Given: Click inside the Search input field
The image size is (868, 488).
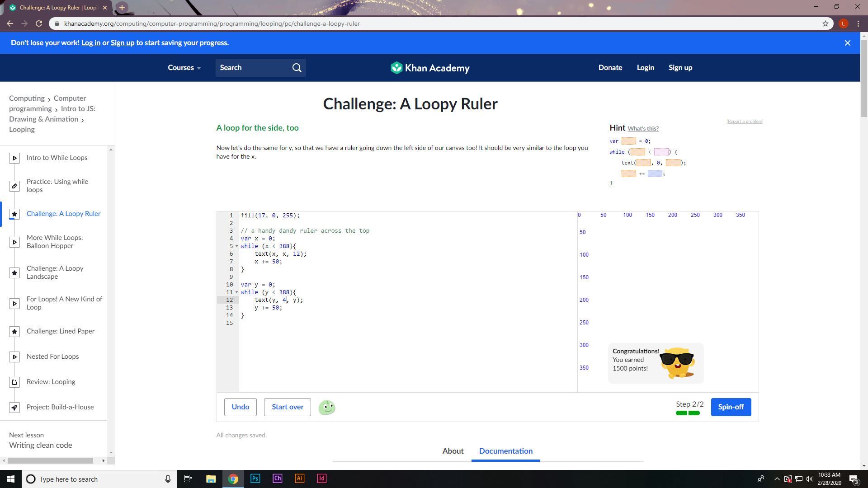Looking at the screenshot, I should pyautogui.click(x=253, y=68).
